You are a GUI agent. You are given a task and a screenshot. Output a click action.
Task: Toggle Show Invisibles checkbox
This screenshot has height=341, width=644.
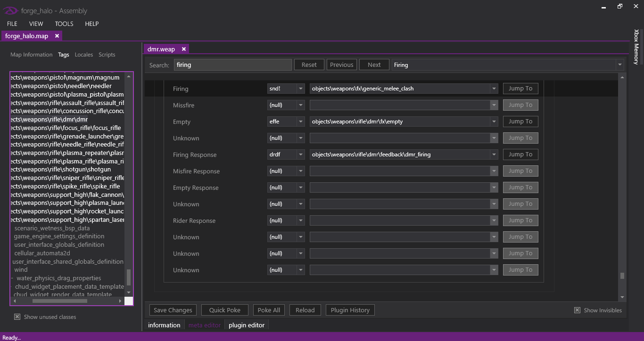pos(577,310)
